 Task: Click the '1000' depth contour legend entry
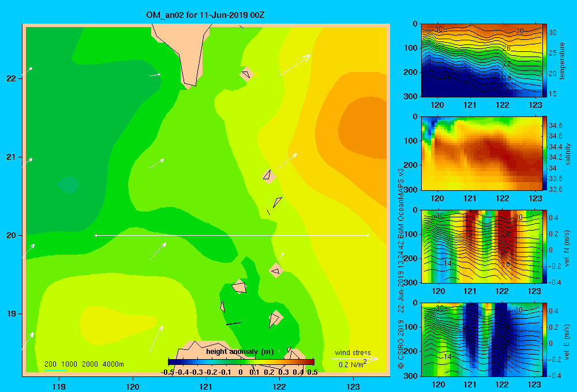(x=69, y=364)
